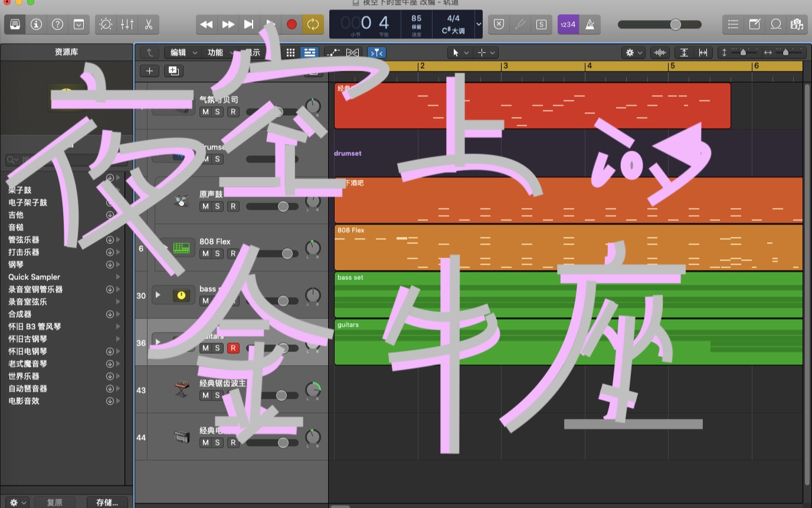Select 世界乐器 in the library
Image resolution: width=812 pixels, height=508 pixels.
(x=24, y=376)
